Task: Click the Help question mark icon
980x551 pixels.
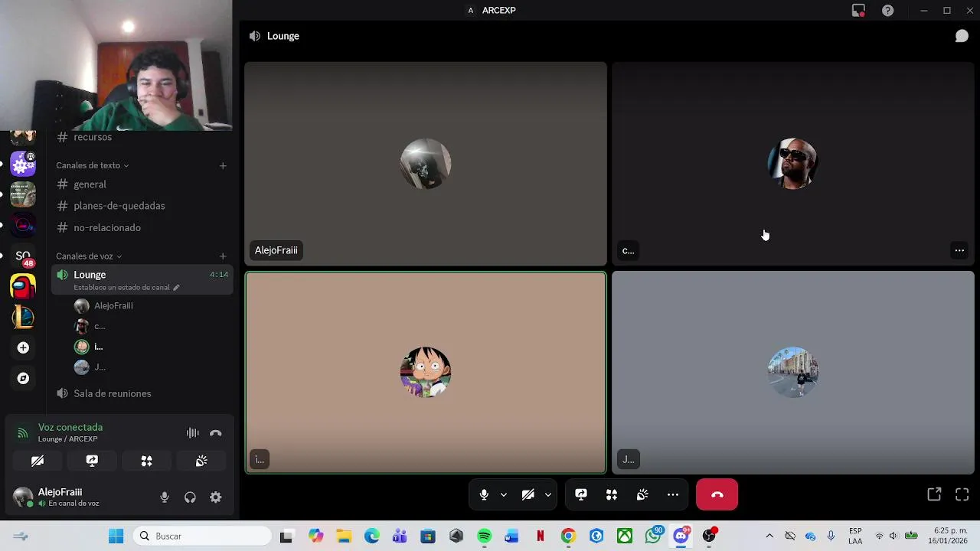Action: coord(887,11)
